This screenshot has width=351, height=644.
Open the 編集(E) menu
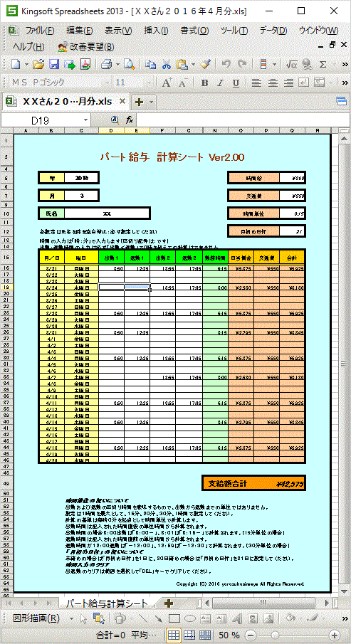click(79, 31)
